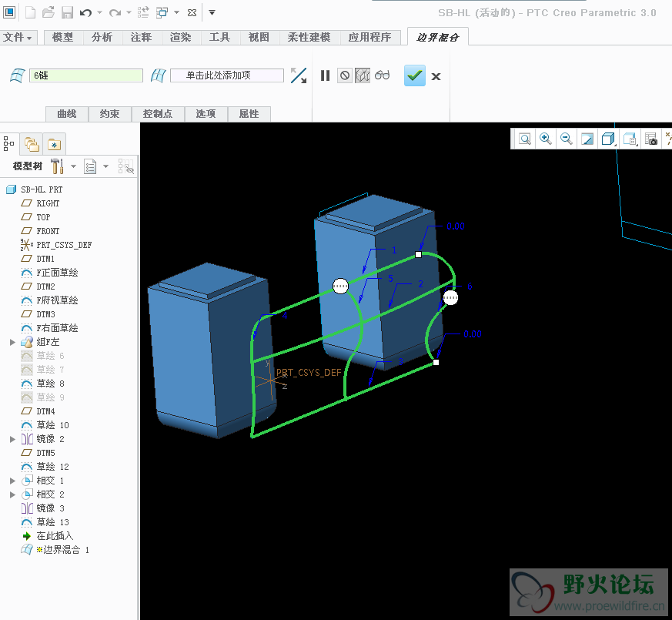The width and height of the screenshot is (672, 620).
Task: Click the close window icon in quick access
Action: coord(192,12)
